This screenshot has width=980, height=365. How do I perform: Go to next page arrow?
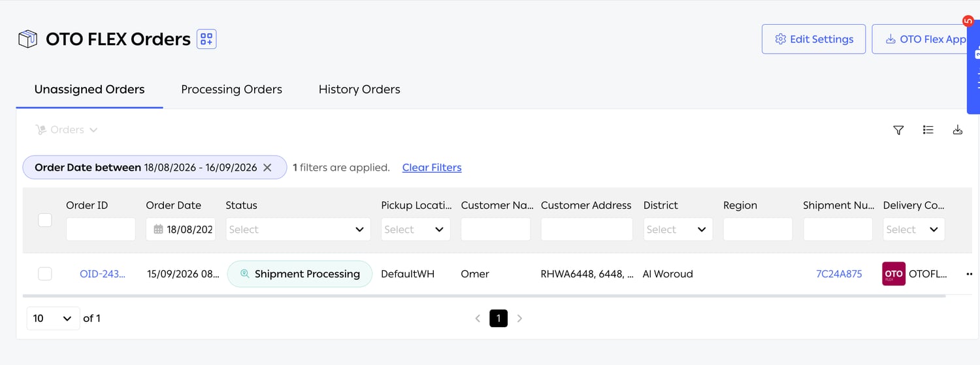[x=519, y=319]
